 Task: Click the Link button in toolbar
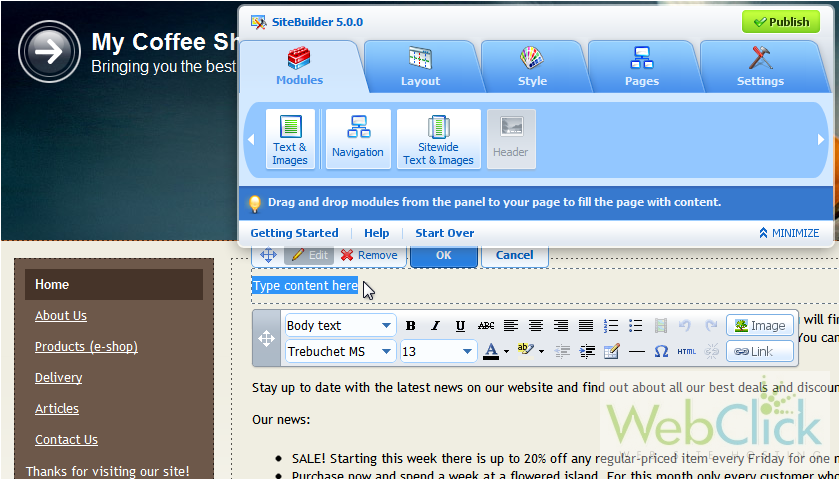pyautogui.click(x=760, y=351)
